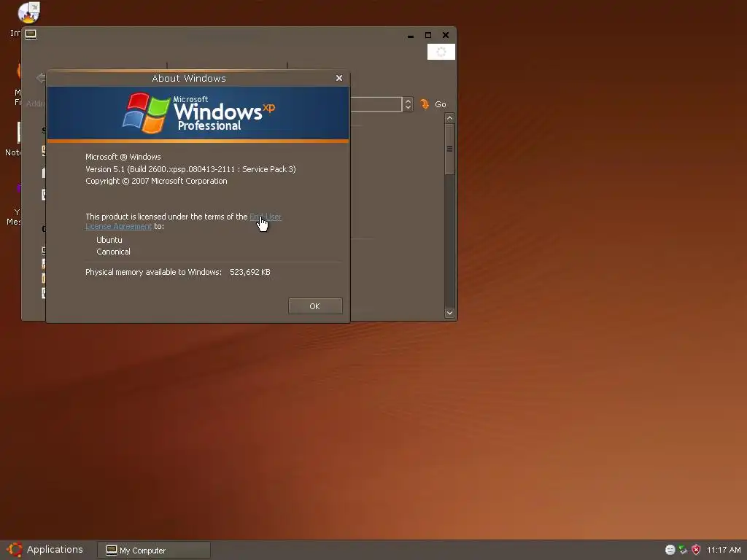
Task: Click the Windows XP Professional logo banner
Action: tap(198, 113)
